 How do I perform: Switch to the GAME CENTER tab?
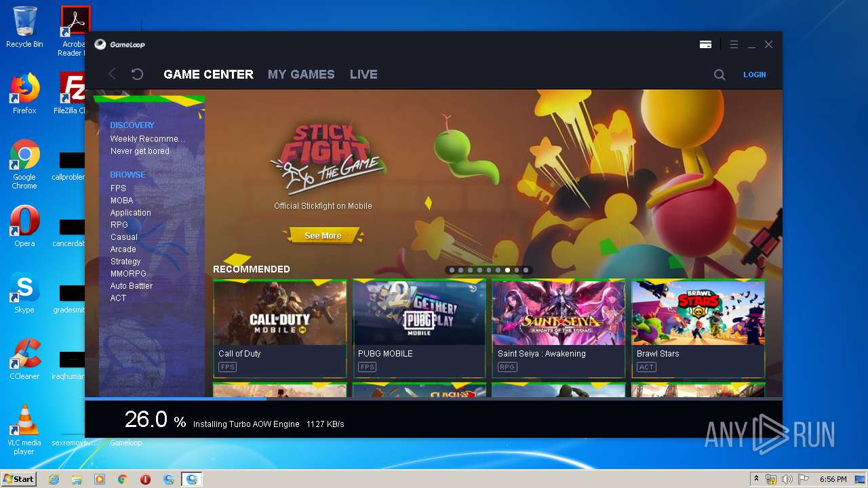(208, 75)
